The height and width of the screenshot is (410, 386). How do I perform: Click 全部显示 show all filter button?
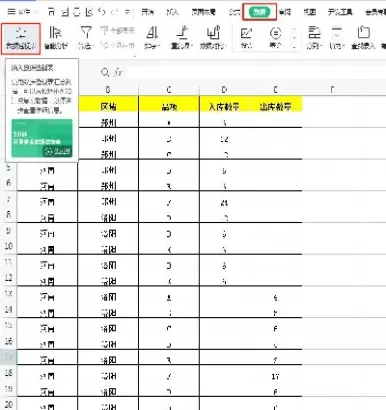tap(117, 31)
